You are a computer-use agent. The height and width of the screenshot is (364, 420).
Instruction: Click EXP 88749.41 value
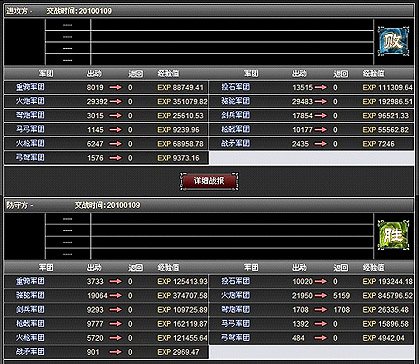180,88
